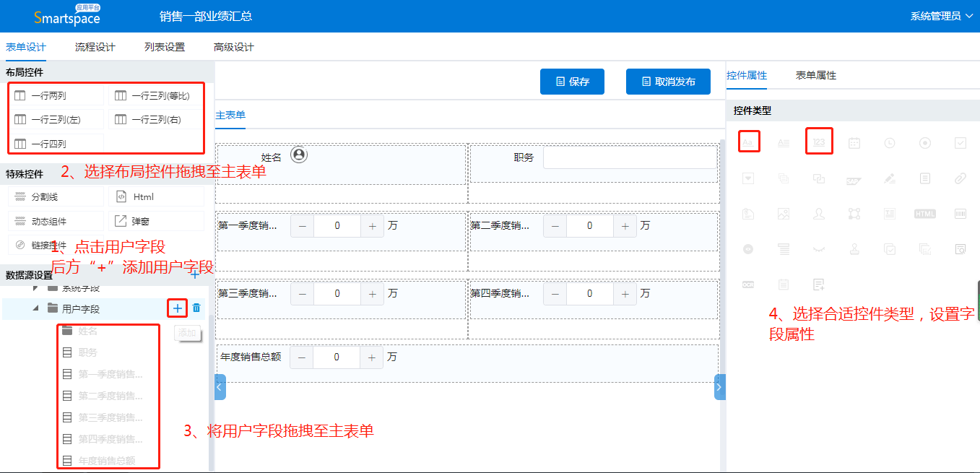Add a user field with plus icon

[177, 308]
